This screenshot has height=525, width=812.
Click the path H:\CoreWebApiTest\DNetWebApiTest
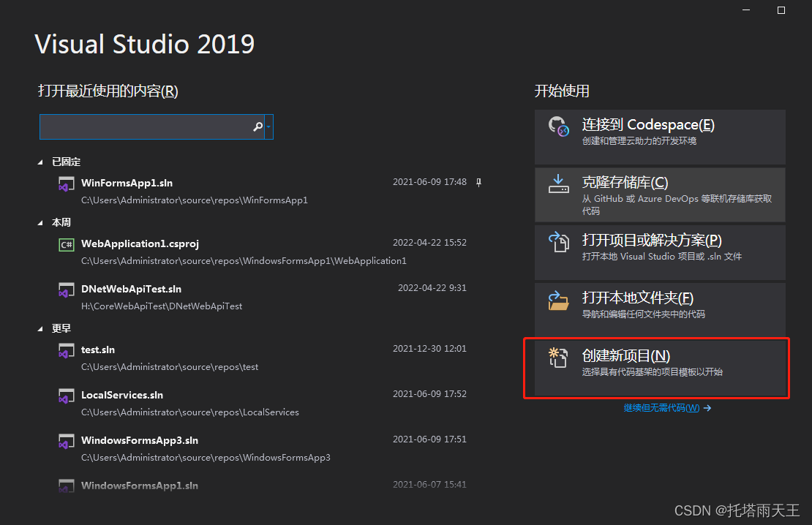162,306
